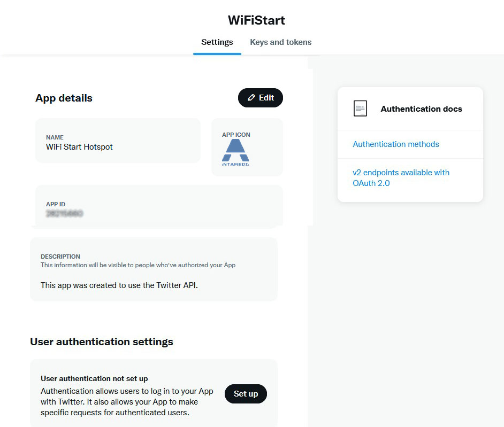Select the Twitter API description text
This screenshot has height=427, width=504.
click(x=119, y=285)
